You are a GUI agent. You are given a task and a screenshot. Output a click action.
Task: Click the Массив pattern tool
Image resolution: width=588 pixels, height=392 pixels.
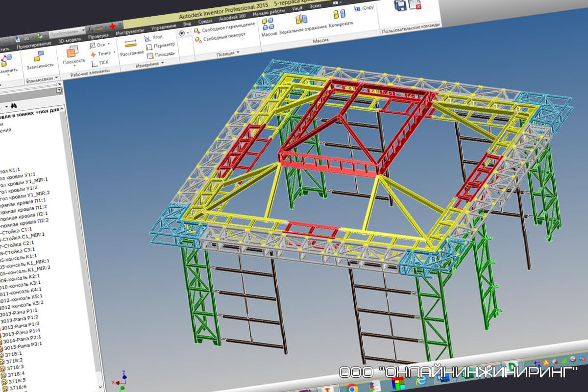click(269, 26)
